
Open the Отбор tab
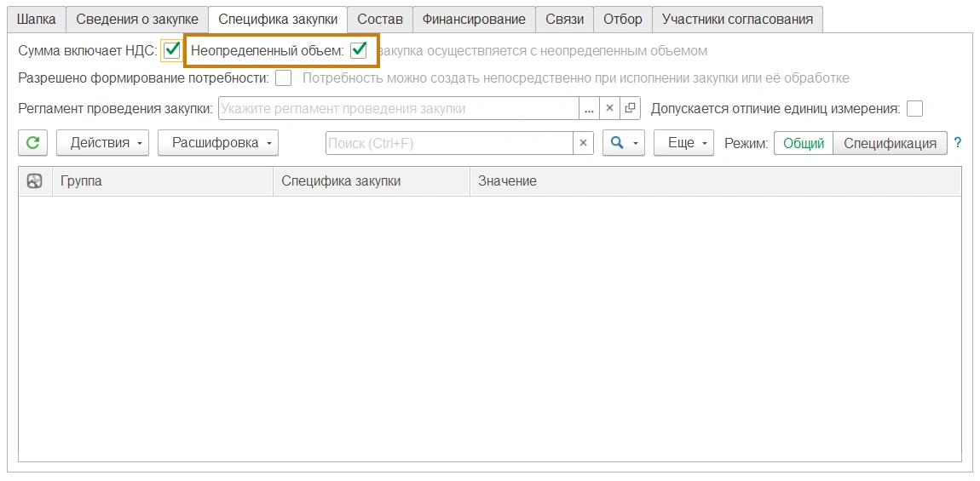click(622, 20)
